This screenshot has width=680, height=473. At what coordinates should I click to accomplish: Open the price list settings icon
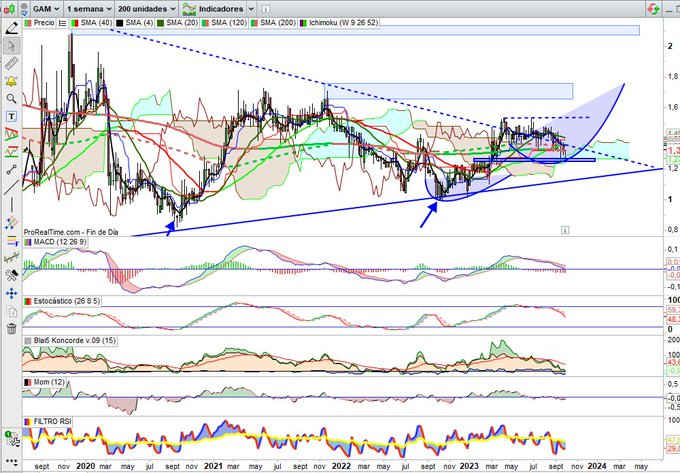(x=62, y=23)
